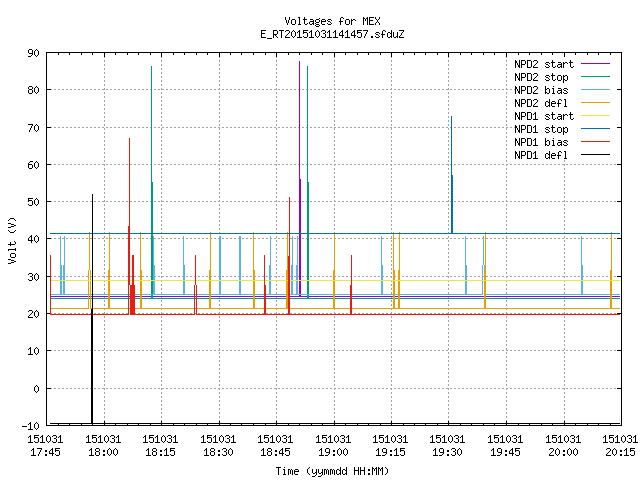Click the orange NPD2 defl legend line
The width and height of the screenshot is (640, 480).
click(x=595, y=103)
